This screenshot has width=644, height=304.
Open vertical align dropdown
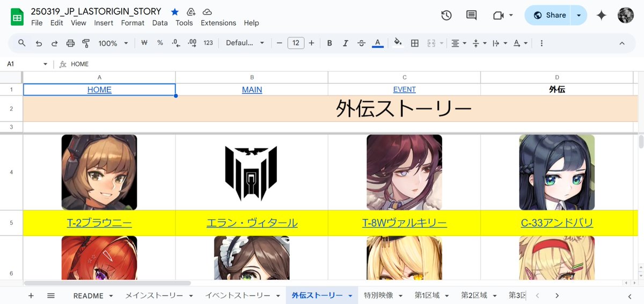coord(479,43)
